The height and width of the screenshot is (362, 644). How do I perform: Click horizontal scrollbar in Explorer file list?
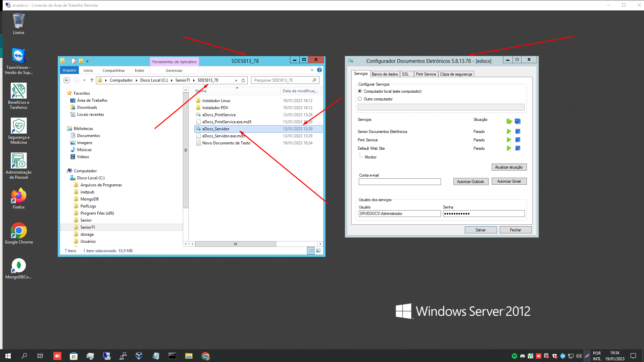click(x=236, y=244)
